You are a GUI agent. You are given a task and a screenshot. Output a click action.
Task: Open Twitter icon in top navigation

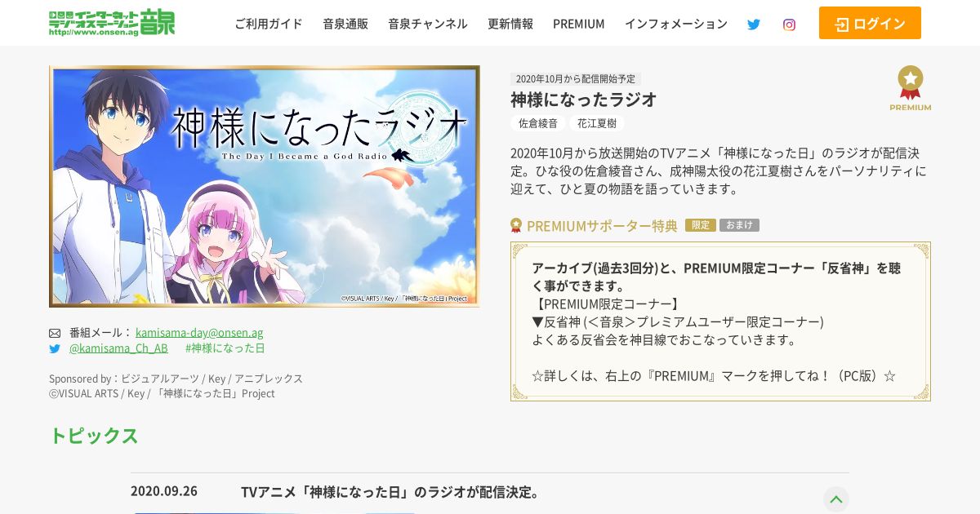point(754,24)
